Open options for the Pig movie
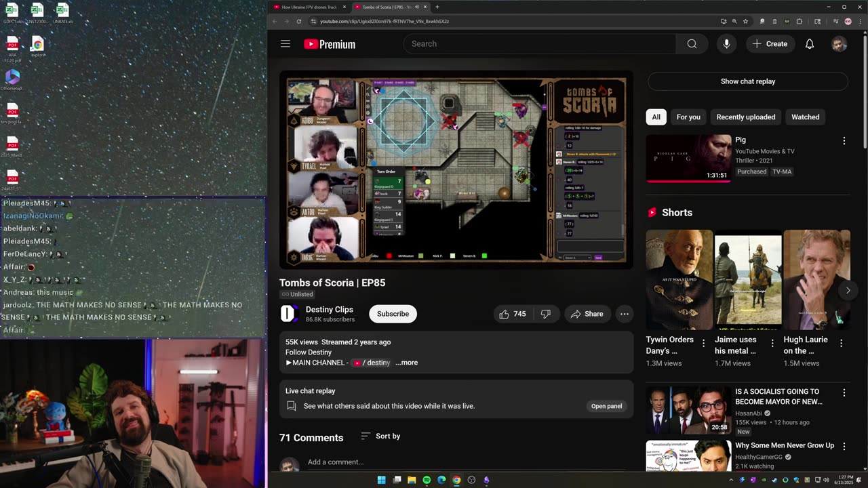Screen dimensions: 868x488 [844, 141]
